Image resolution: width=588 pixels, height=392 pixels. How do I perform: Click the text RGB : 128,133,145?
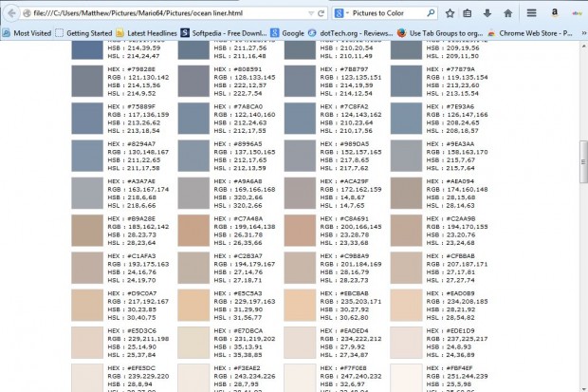pos(245,77)
